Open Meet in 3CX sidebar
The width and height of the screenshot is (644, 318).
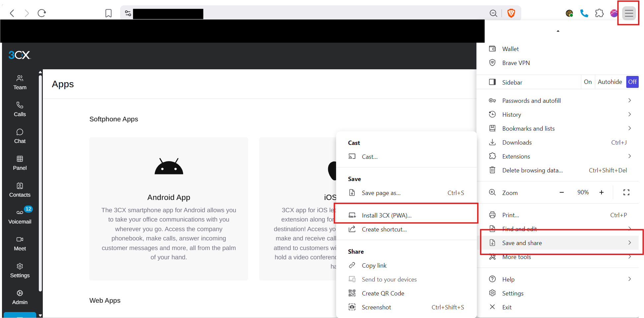click(x=20, y=244)
